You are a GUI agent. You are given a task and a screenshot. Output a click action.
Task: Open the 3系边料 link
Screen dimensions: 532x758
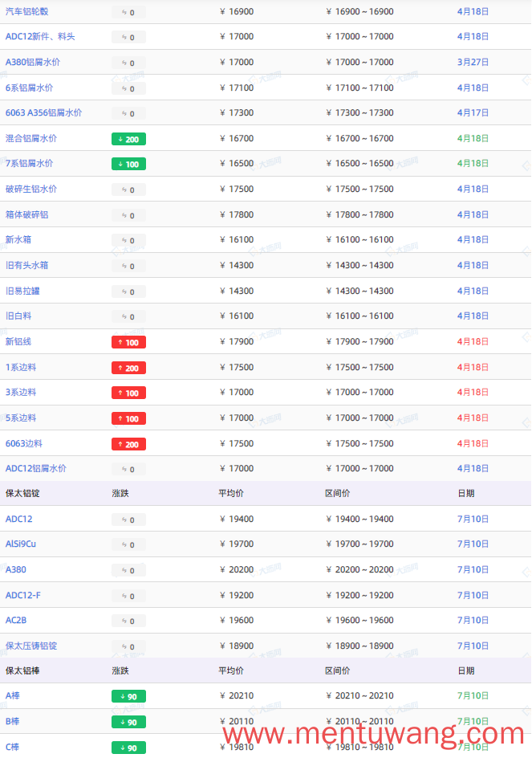click(21, 393)
